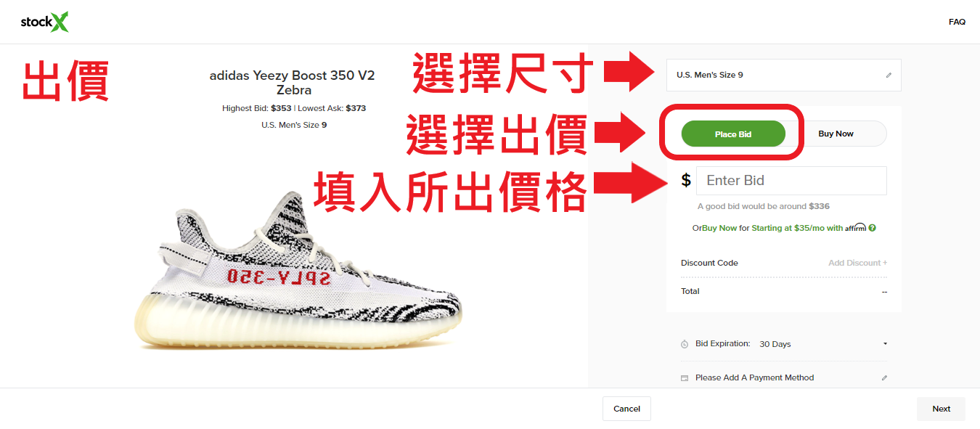This screenshot has height=429, width=980.
Task: Click the Affirm help question mark icon
Action: pyautogui.click(x=873, y=228)
